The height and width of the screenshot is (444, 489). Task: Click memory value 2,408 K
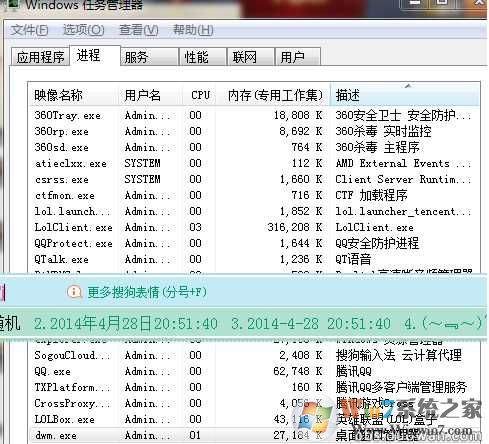301,355
